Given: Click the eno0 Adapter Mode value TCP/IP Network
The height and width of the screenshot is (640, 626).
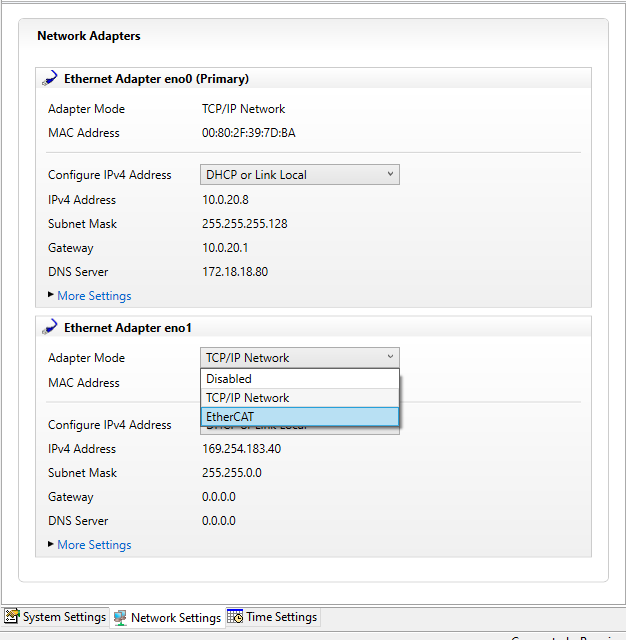Looking at the screenshot, I should (243, 109).
